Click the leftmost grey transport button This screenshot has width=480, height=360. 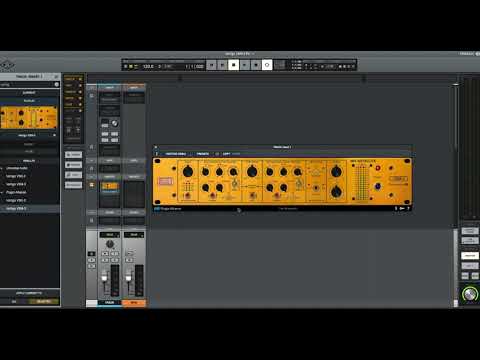point(212,65)
